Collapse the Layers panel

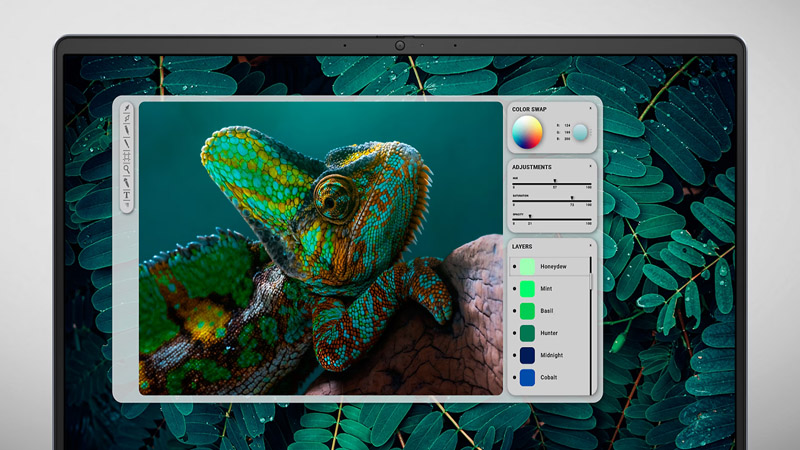tap(590, 245)
